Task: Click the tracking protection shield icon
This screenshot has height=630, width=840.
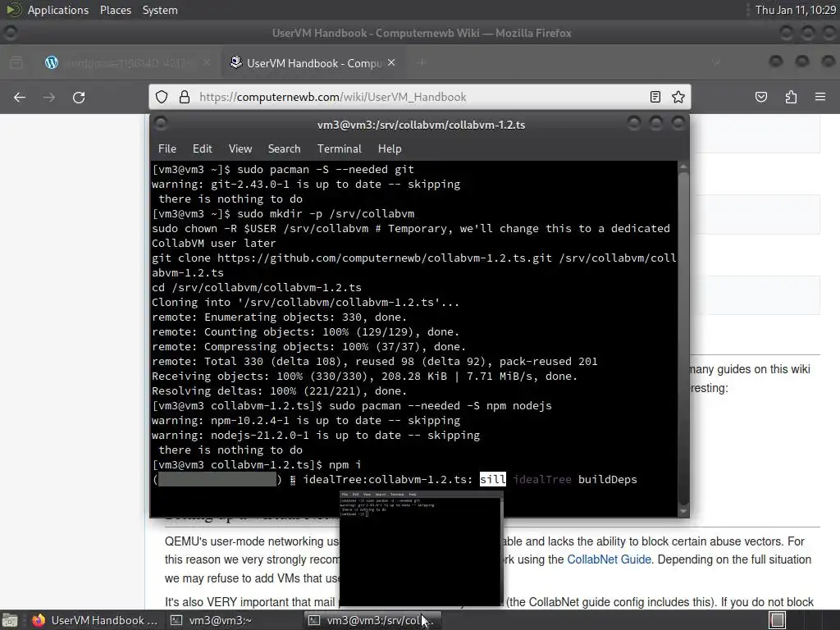Action: coord(162,97)
